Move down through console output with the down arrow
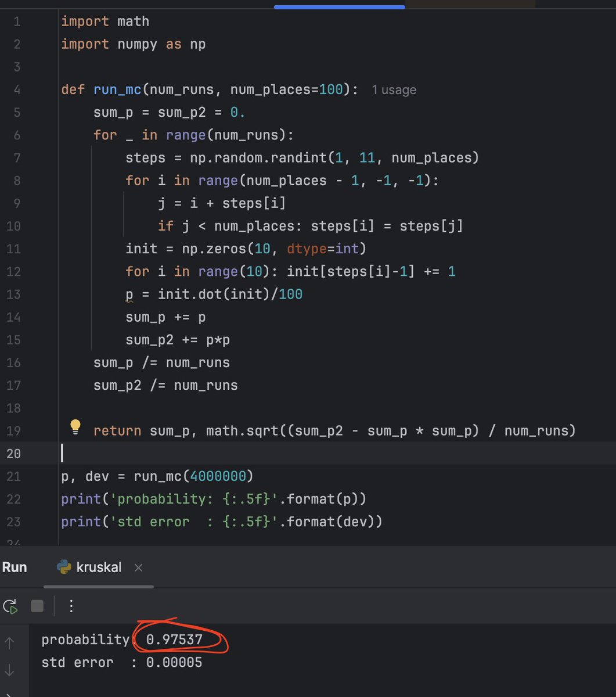This screenshot has height=697, width=616. (10, 667)
